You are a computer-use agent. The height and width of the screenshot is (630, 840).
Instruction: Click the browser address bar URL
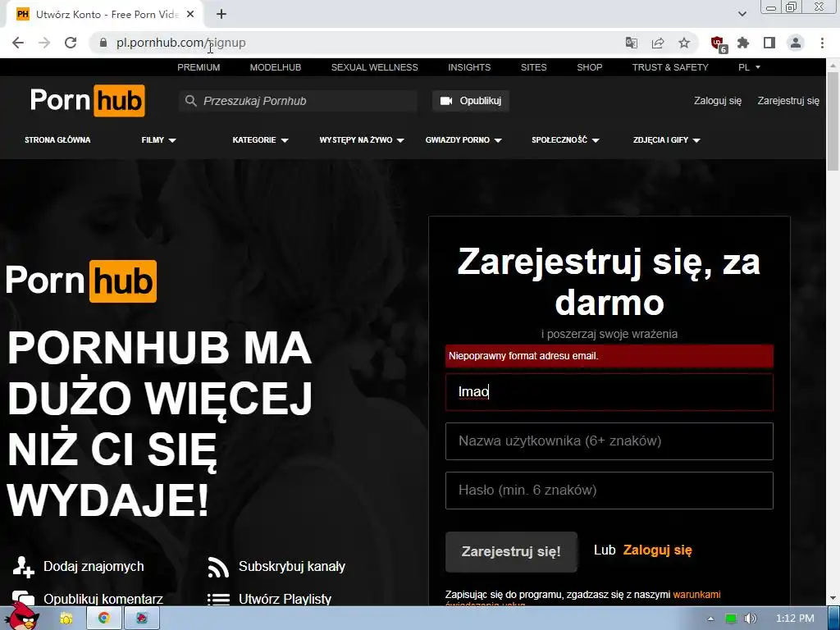(181, 43)
